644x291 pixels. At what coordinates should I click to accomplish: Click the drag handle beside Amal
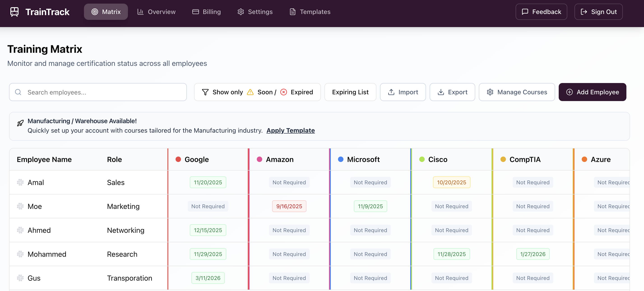click(x=20, y=182)
